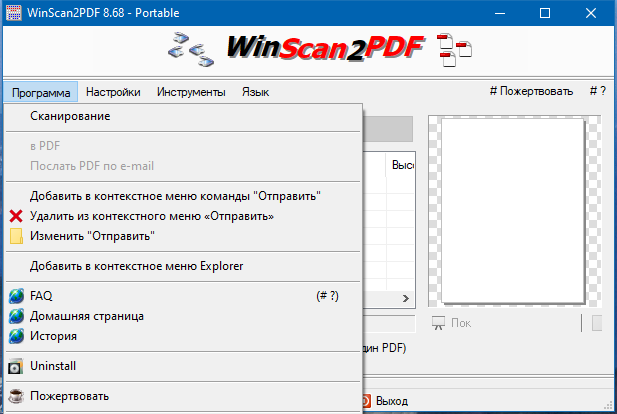Open FAQ menu entry
Screen dimensions: 617x414
tap(184, 296)
